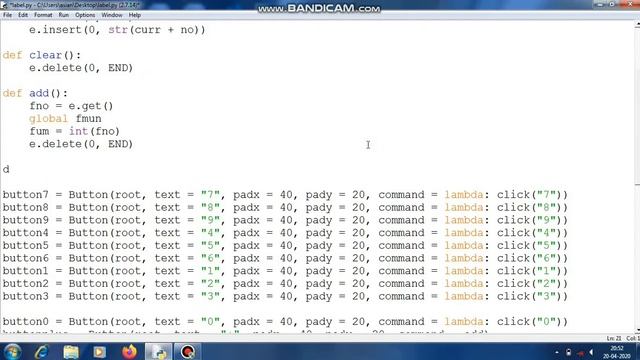Launch Internet Explorer from taskbar
Image resolution: width=640 pixels, height=360 pixels.
click(x=42, y=351)
